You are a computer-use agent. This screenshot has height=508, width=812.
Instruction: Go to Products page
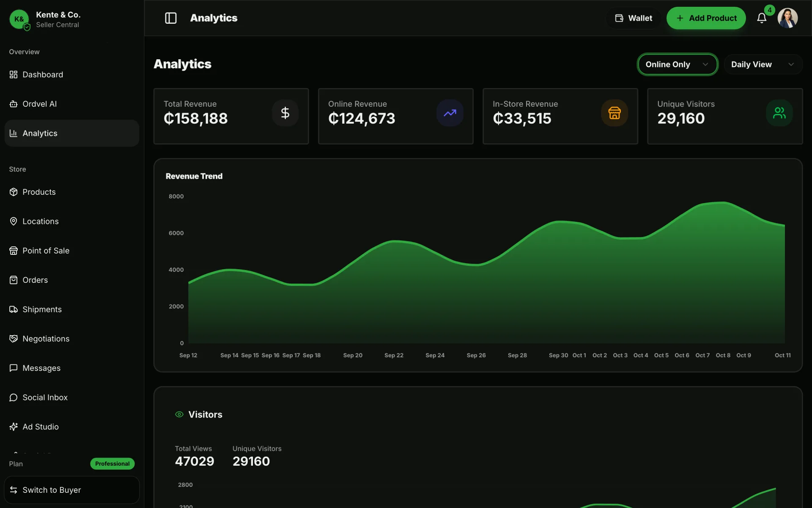pyautogui.click(x=72, y=192)
